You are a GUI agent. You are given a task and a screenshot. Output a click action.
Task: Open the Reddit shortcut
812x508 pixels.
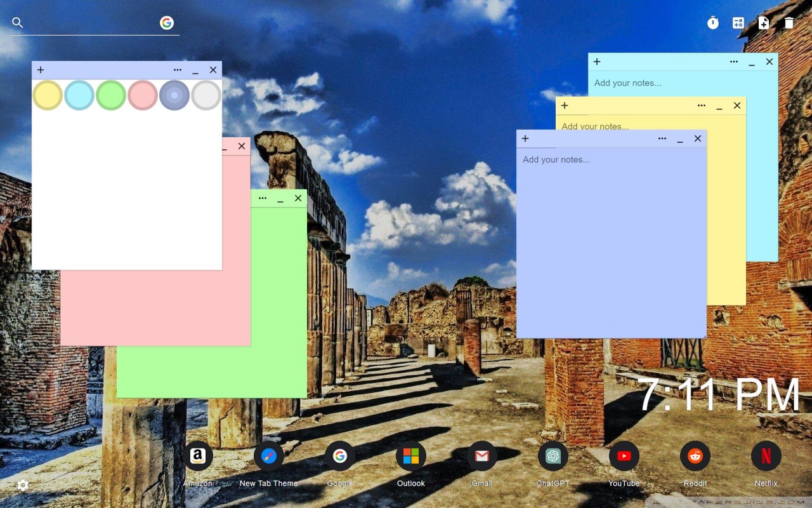coord(695,456)
